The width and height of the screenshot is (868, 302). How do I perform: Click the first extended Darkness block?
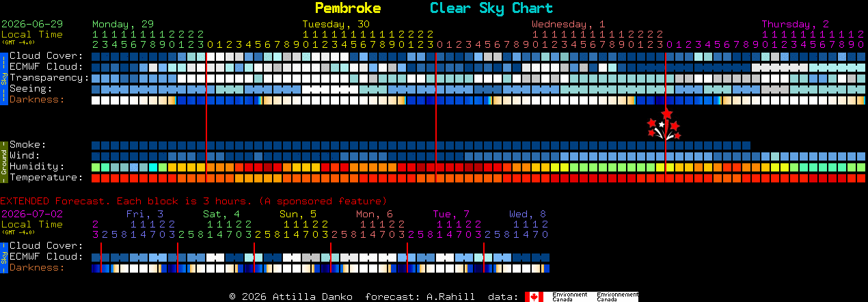click(96, 268)
